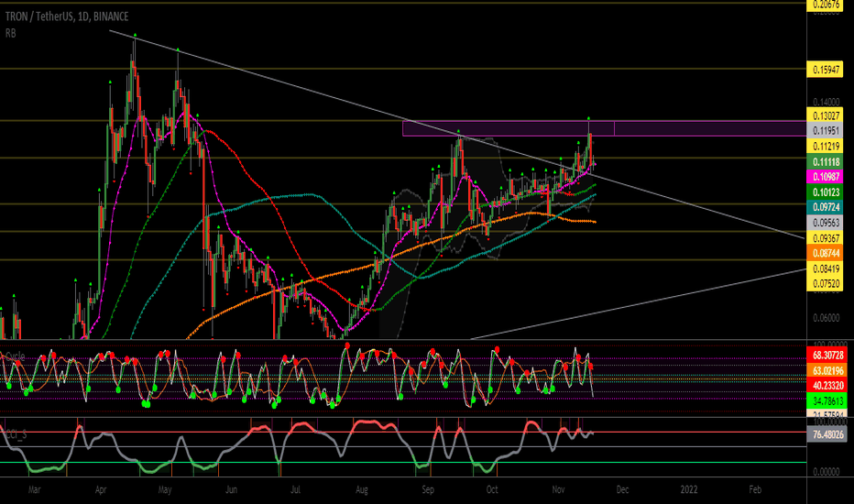Select the Aug label on the time axis
Image resolution: width=854 pixels, height=504 pixels.
[362, 489]
